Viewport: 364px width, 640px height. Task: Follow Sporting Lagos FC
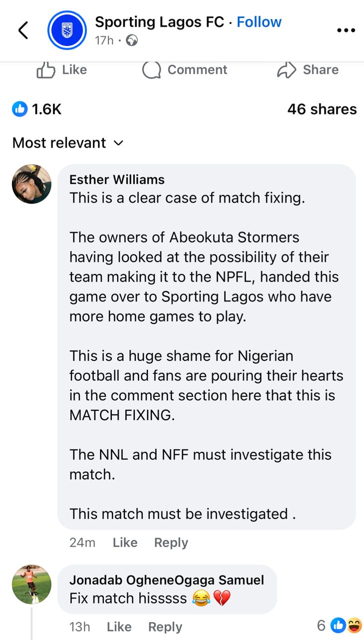pyautogui.click(x=259, y=22)
